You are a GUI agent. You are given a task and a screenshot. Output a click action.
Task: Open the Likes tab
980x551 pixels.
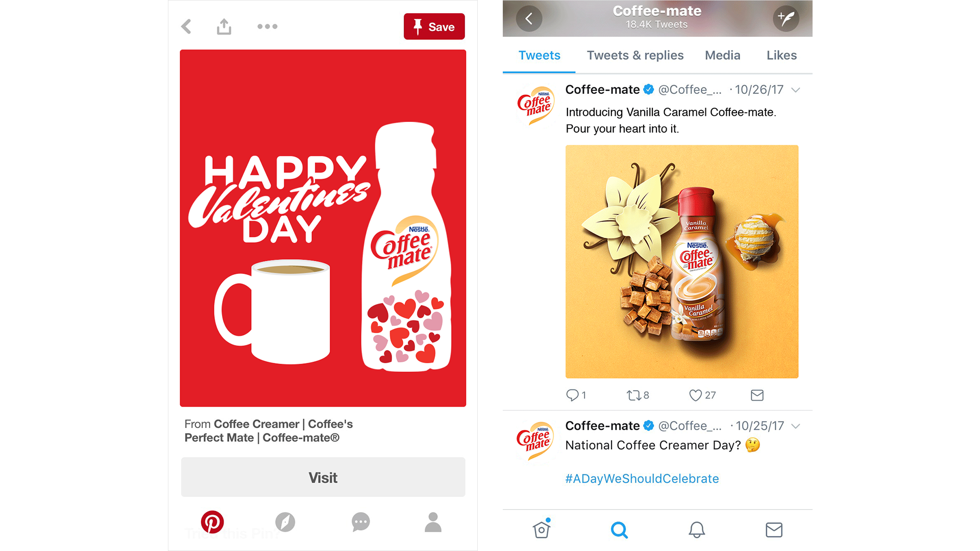[781, 56]
